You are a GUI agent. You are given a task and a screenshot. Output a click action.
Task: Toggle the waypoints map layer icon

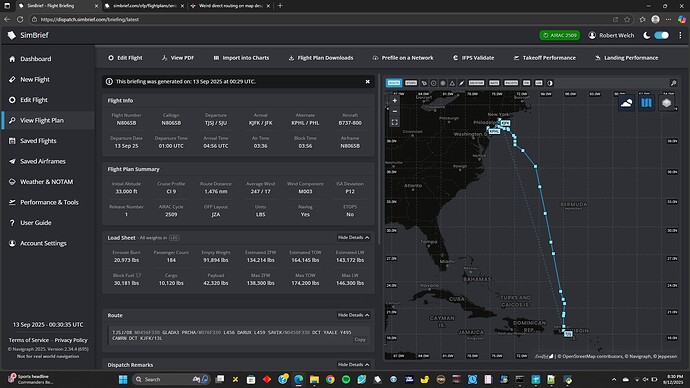(424, 83)
